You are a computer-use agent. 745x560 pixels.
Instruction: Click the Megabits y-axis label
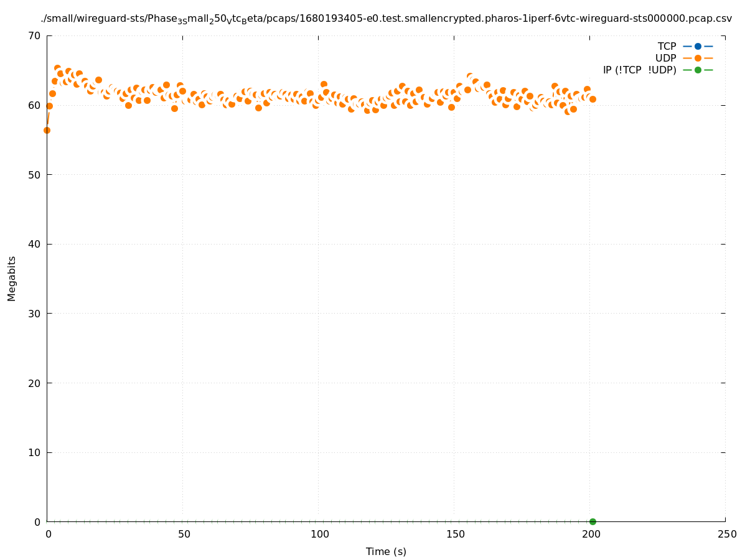[x=12, y=278]
